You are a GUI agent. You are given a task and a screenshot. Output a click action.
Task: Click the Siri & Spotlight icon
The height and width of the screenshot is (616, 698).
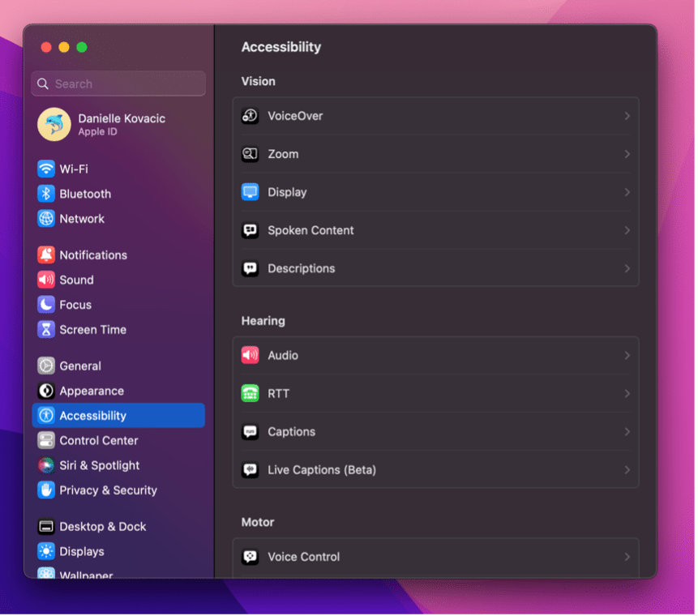click(x=46, y=465)
